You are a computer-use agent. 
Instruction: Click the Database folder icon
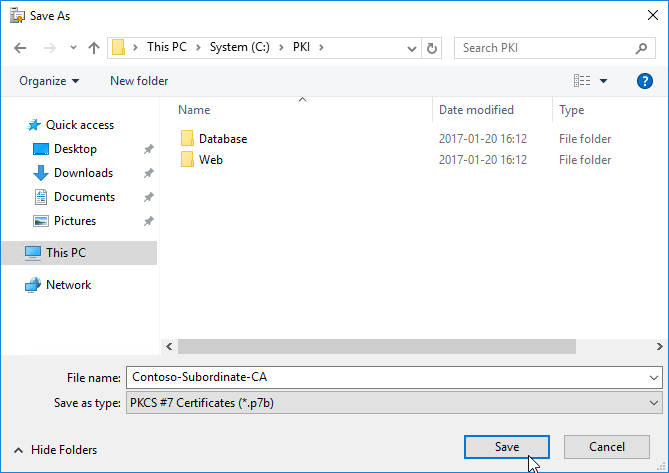click(x=187, y=138)
